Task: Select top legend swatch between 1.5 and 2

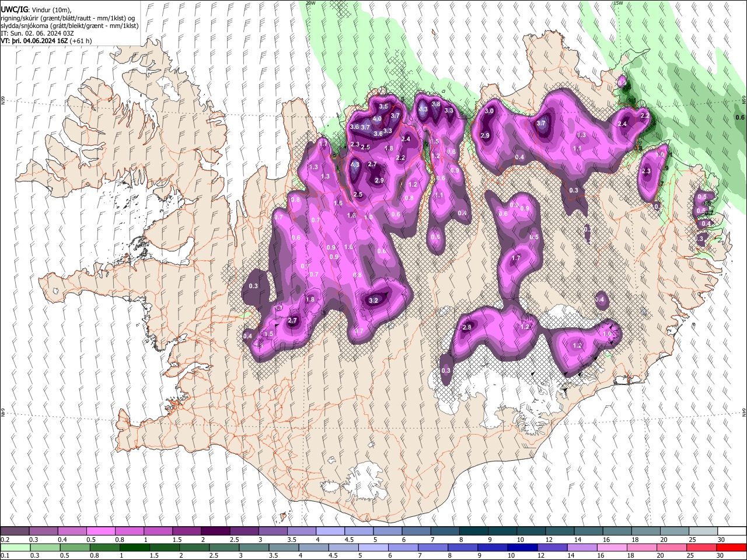Action: [x=186, y=531]
